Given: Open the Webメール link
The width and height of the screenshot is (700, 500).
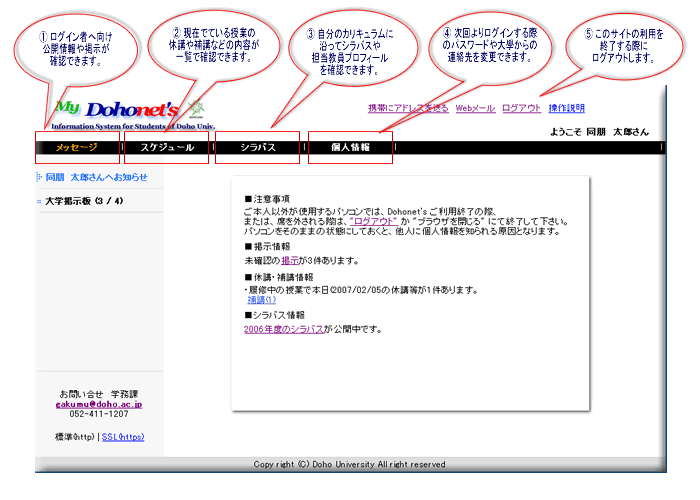Looking at the screenshot, I should 475,108.
